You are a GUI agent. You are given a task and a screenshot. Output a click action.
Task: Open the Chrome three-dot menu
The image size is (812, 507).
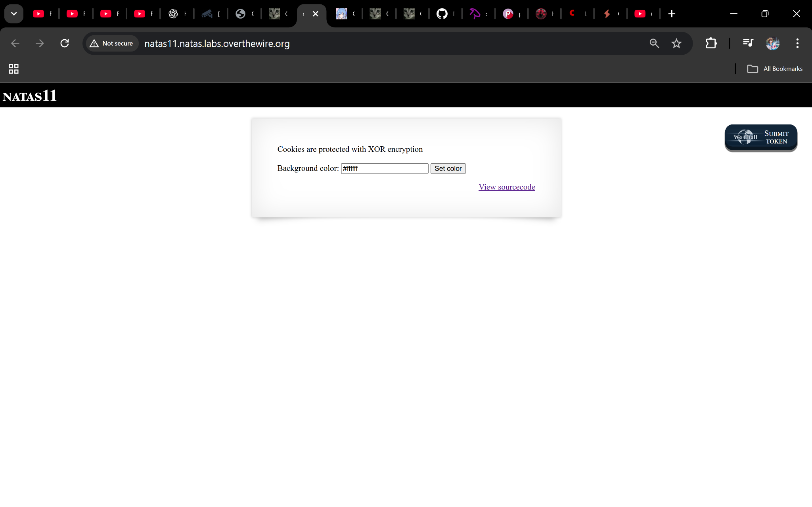797,43
